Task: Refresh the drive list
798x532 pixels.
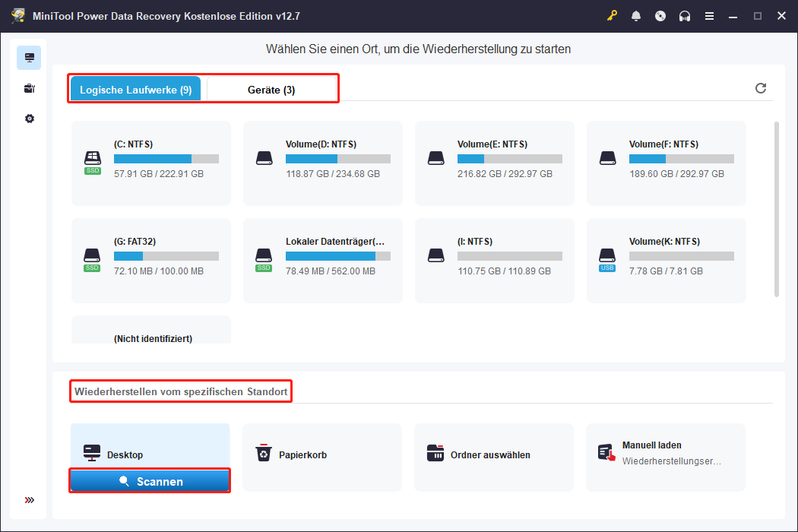Action: (761, 88)
